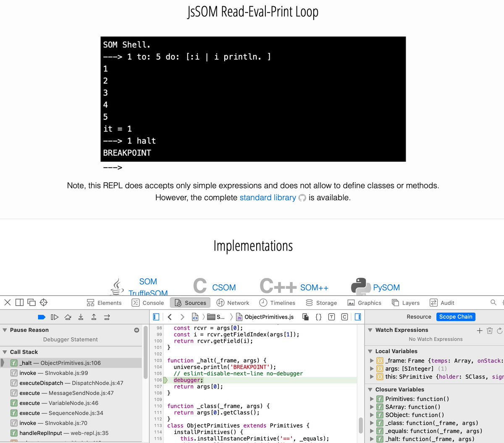Clear all watch expressions with trash icon
504x443 pixels.
click(490, 330)
